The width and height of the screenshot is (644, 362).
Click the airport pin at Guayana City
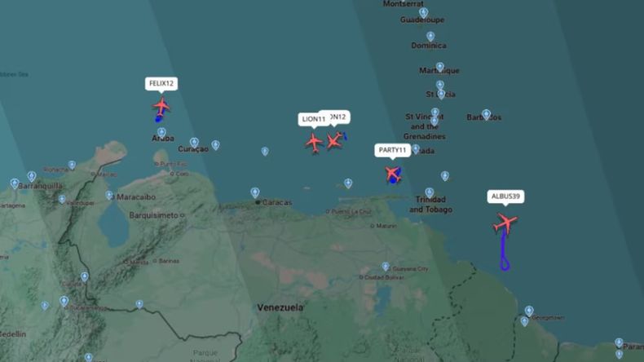pos(386,267)
